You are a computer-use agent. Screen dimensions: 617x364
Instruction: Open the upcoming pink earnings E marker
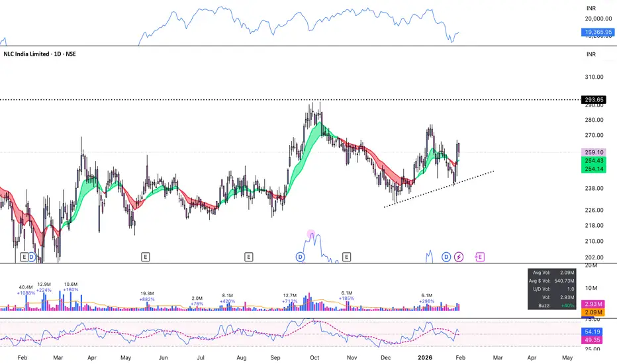(x=480, y=257)
